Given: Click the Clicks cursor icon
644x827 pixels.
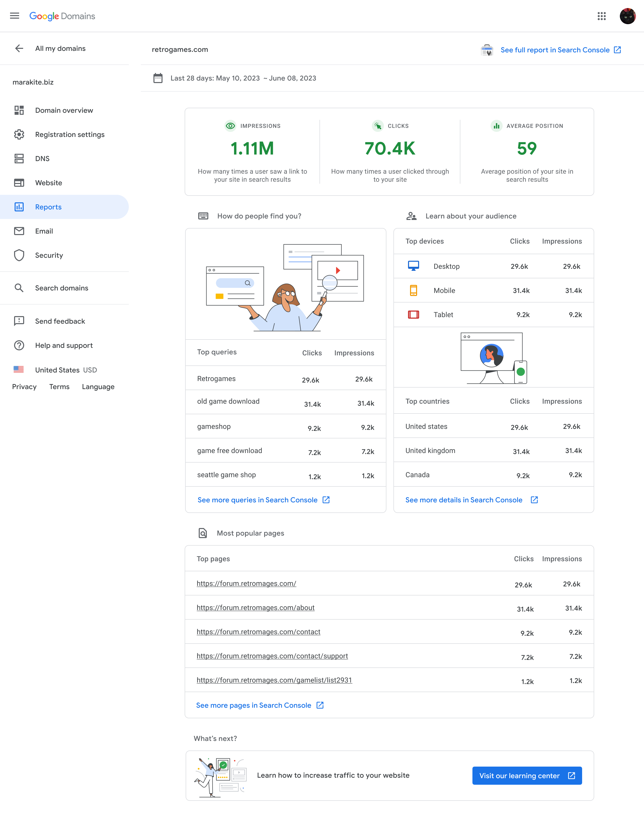Looking at the screenshot, I should (377, 126).
